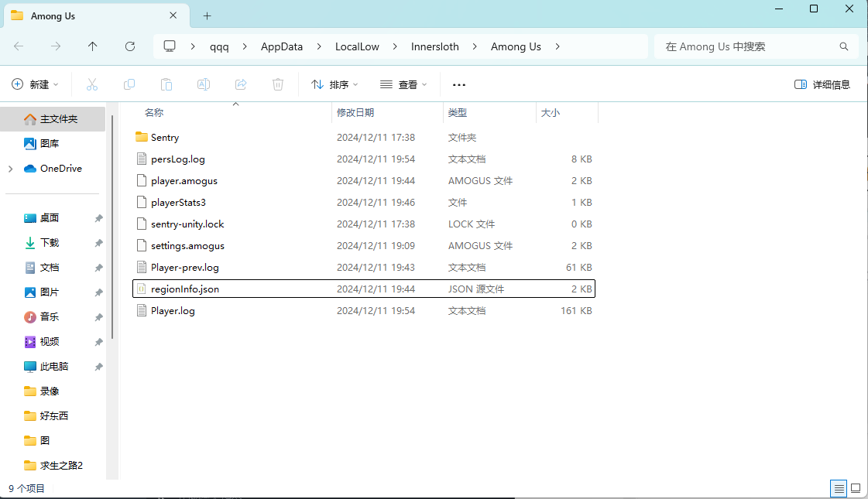Screen dimensions: 868x499
Task: Sort by 名称 column header
Action: (x=154, y=113)
